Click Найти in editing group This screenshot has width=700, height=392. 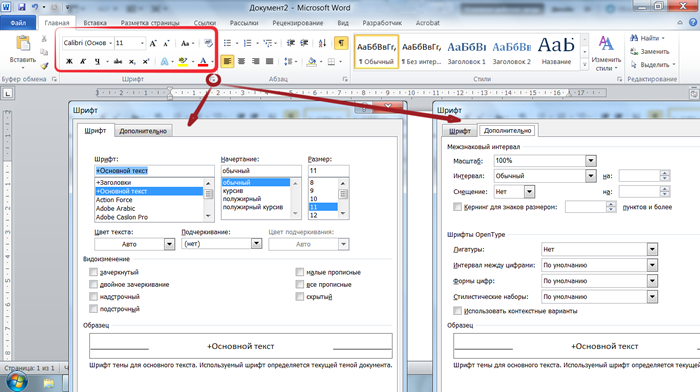(648, 38)
